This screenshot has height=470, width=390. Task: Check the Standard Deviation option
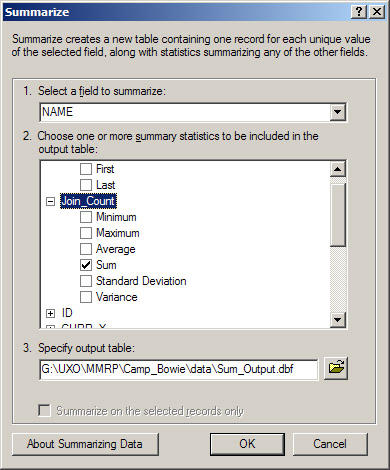click(x=86, y=281)
